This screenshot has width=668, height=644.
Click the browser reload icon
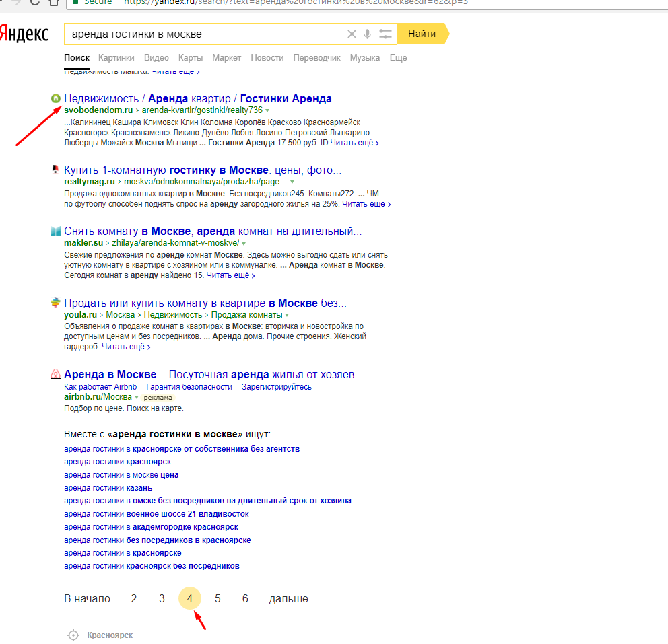click(35, 2)
